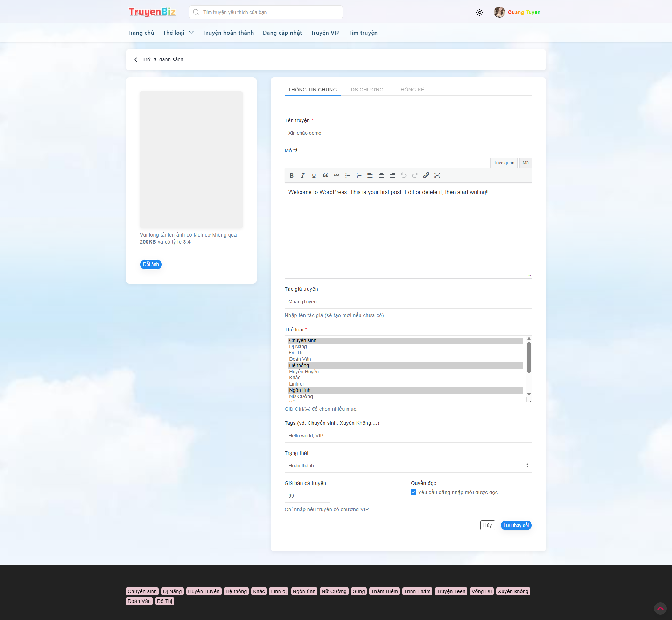
Task: Click the blockquote icon in editor
Action: pos(325,176)
